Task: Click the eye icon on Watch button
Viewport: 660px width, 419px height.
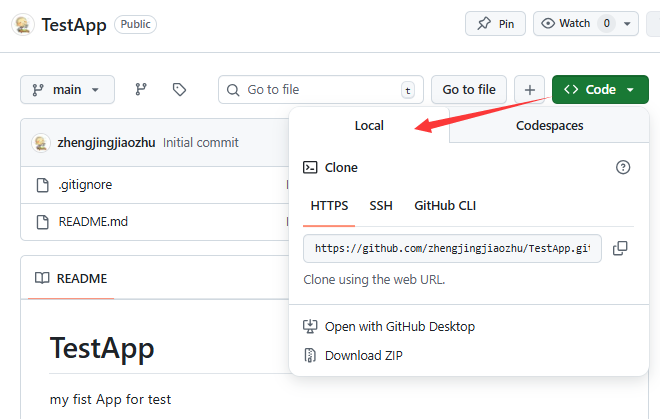Action: point(548,24)
